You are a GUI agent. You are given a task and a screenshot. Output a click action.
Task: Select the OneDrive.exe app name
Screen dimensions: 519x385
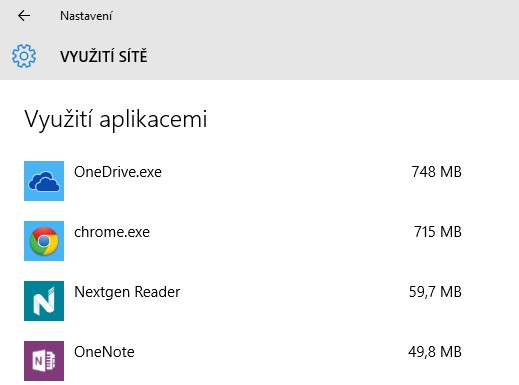pyautogui.click(x=118, y=172)
